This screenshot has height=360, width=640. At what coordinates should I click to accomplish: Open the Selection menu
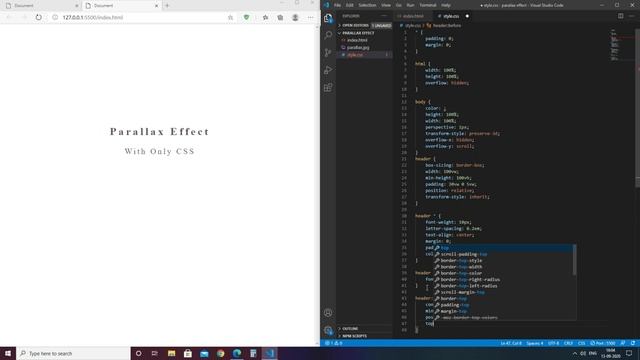tap(367, 5)
